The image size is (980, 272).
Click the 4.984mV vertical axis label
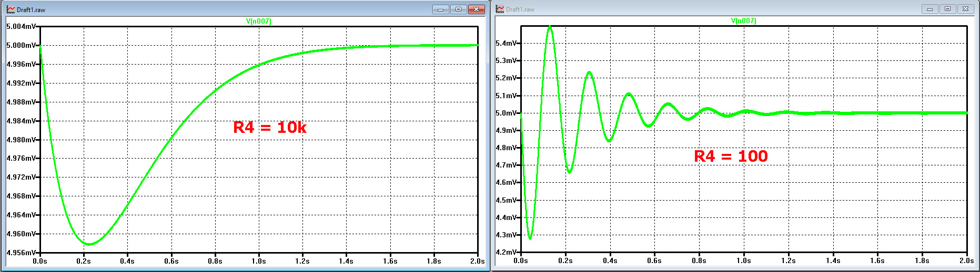[21, 121]
